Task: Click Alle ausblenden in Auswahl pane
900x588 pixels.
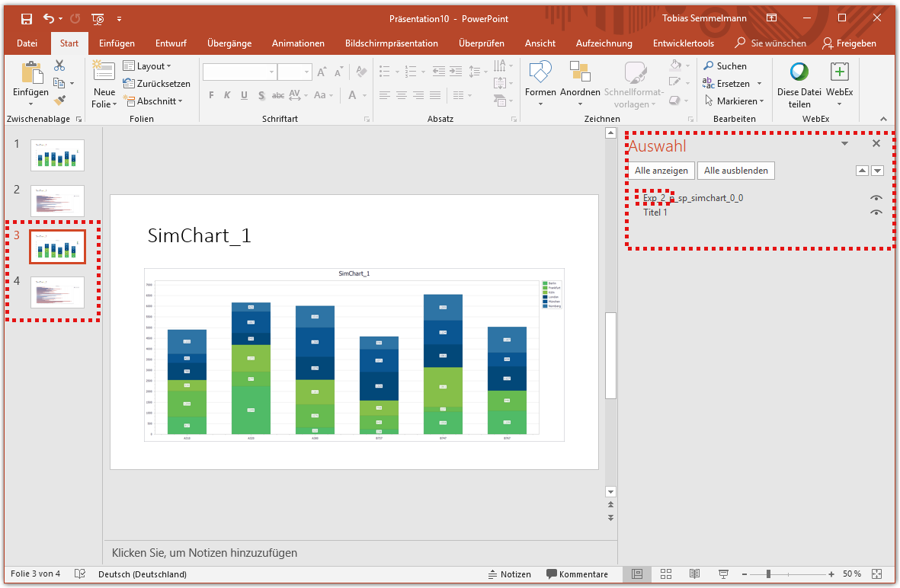Action: pos(736,171)
